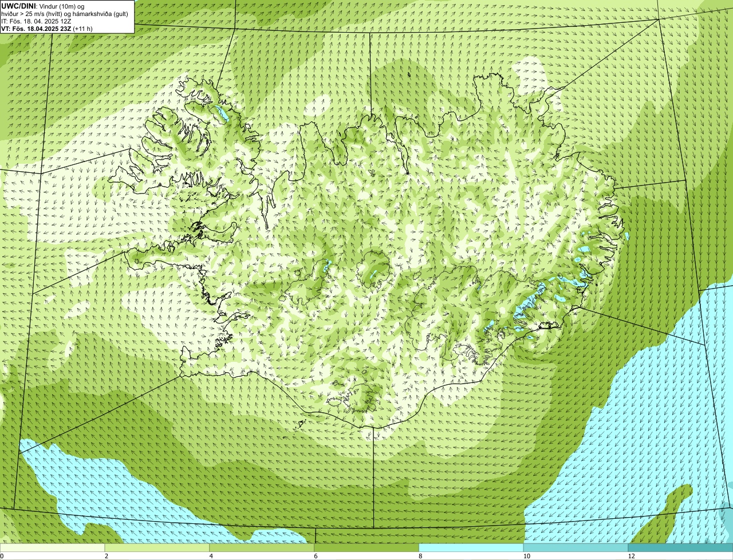
Task: Click the "2" tick label on the scale
Action: tap(107, 556)
